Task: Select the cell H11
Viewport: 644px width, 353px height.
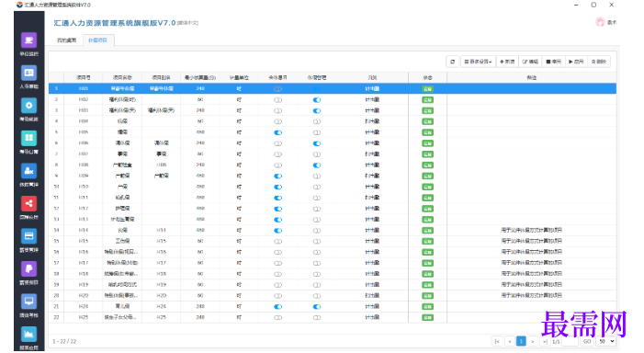Action: pos(84,198)
